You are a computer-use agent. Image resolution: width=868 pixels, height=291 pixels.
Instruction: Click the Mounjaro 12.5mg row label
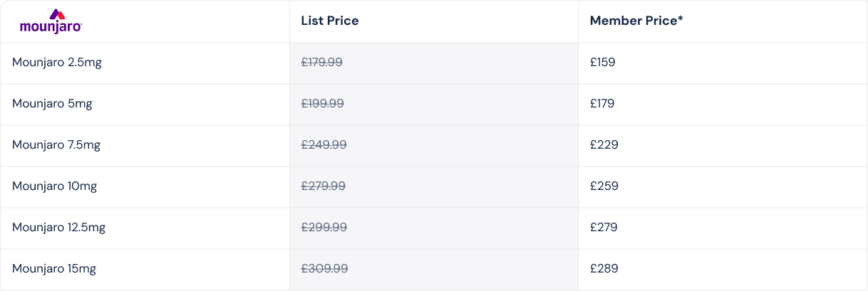click(58, 228)
